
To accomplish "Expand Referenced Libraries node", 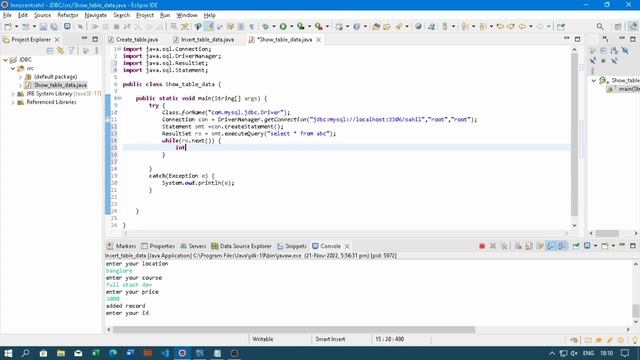I will pos(13,102).
